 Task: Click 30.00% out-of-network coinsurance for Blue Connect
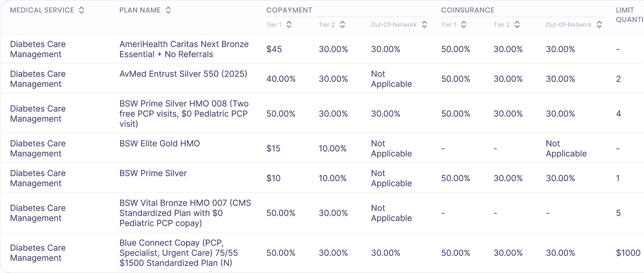560,253
